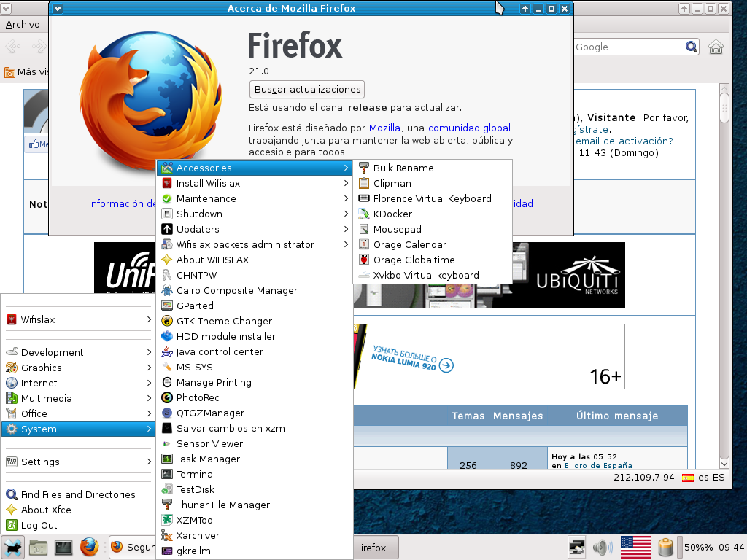This screenshot has height=560, width=747.
Task: Open GTK Theme Changer
Action: click(255, 321)
